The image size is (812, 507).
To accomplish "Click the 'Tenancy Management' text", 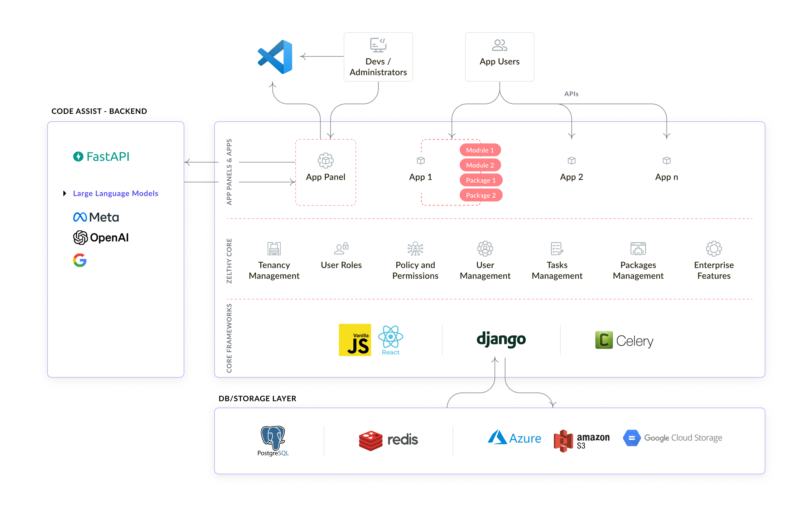I will click(x=274, y=270).
